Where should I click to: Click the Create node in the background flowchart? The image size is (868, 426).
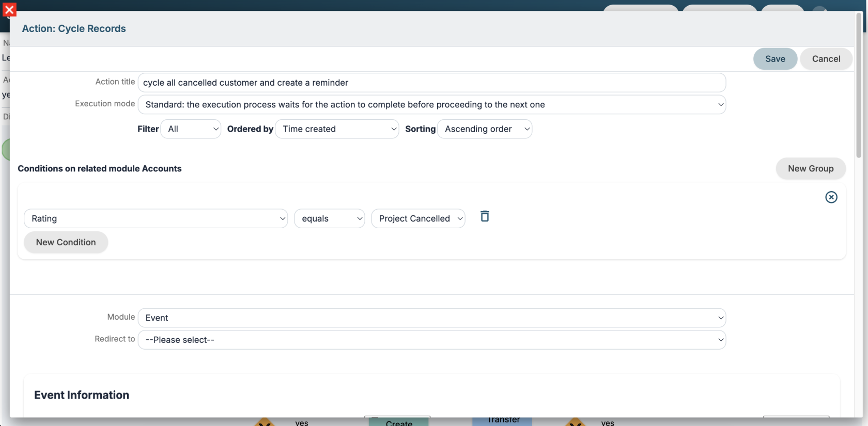tap(398, 422)
